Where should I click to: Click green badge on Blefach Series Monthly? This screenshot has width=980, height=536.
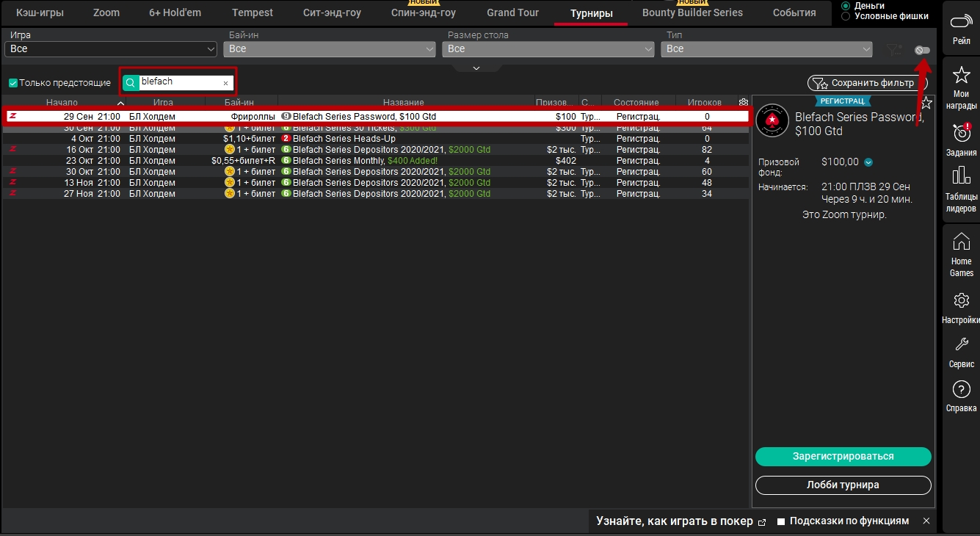[286, 161]
